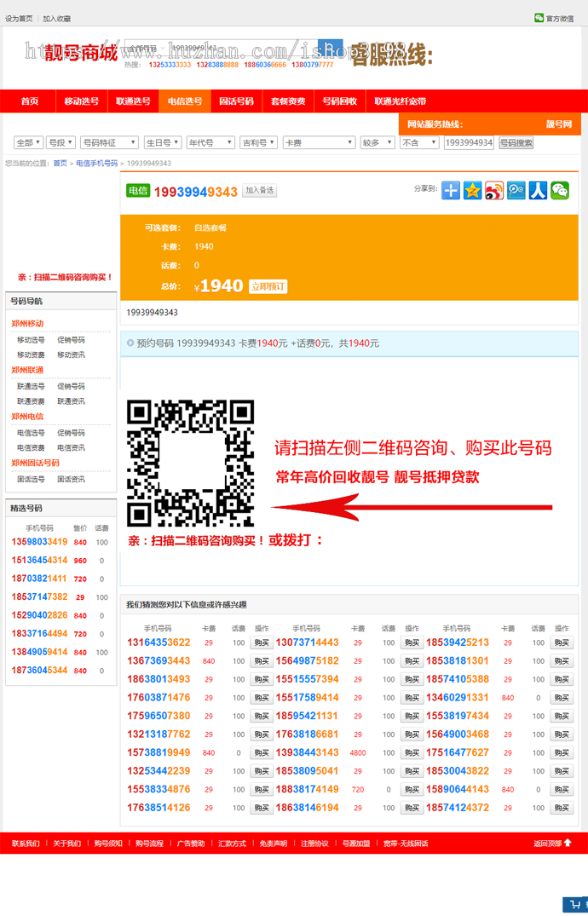Click 设为首页 link at top
The width and height of the screenshot is (588, 916).
[20, 19]
